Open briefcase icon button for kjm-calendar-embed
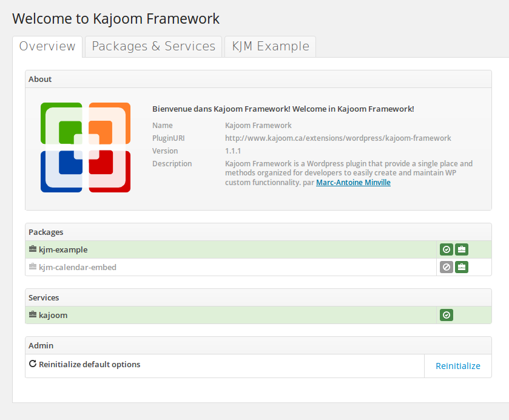The width and height of the screenshot is (509, 420). pos(461,267)
